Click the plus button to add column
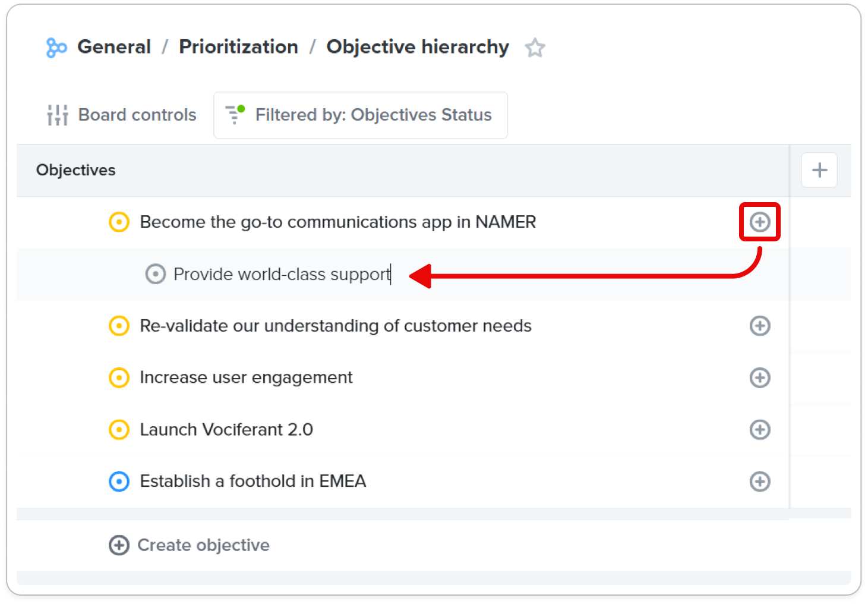The width and height of the screenshot is (868, 604). (819, 170)
